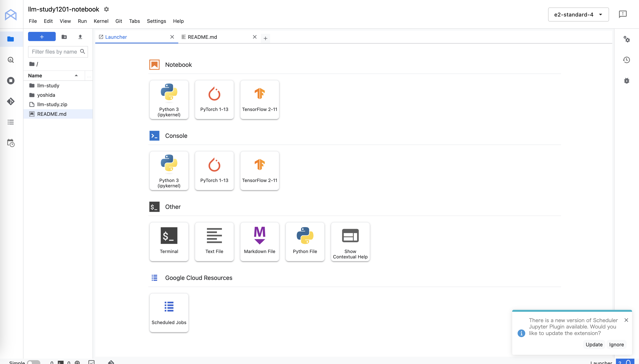Launch a PyTorch 1-13 notebook
639x364 pixels.
tap(214, 99)
